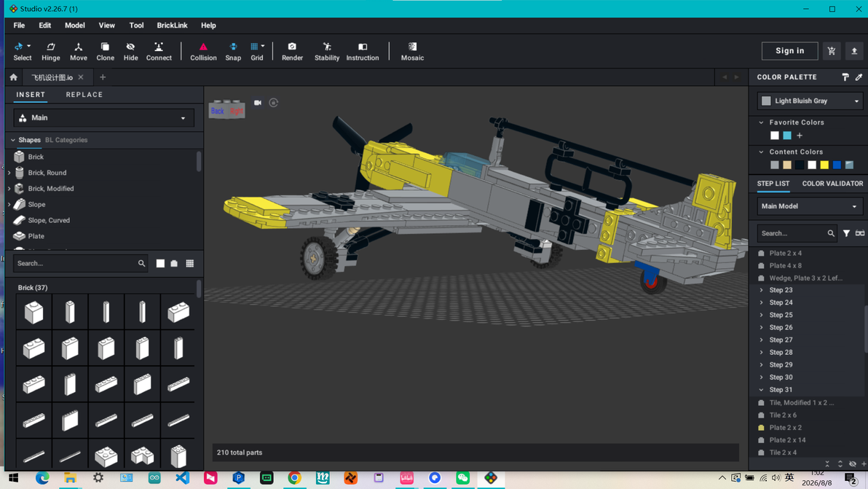Switch to the REPLACE tab
The image size is (868, 489).
tap(84, 95)
